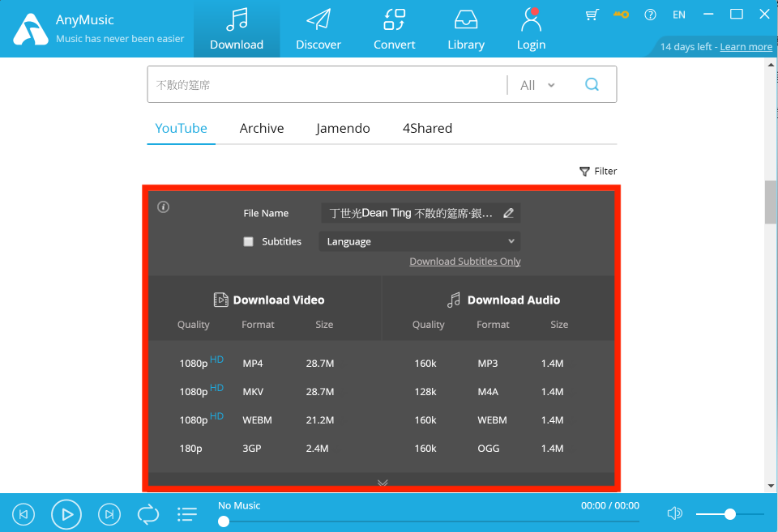Click the previous track button

[x=24, y=514]
